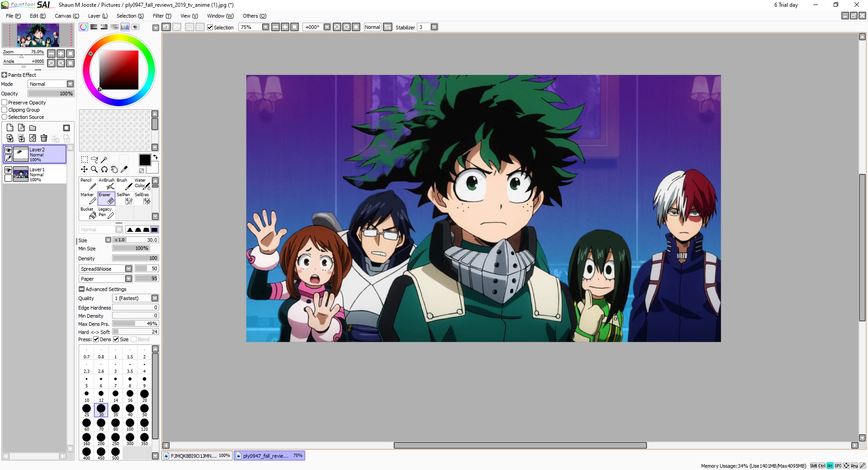Switch to the FJMQK8BI9O1JMN document tab
This screenshot has width=868, height=470.
coord(197,456)
